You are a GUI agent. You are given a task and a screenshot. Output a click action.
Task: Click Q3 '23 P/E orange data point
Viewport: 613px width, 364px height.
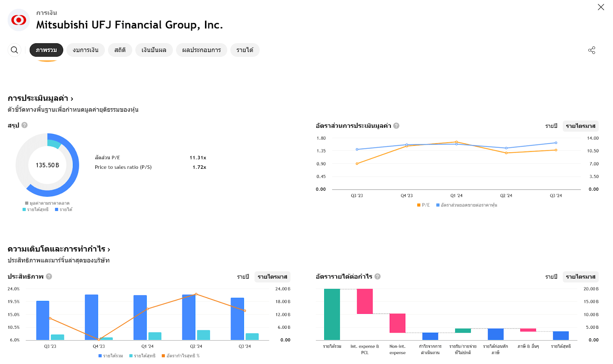pos(357,164)
